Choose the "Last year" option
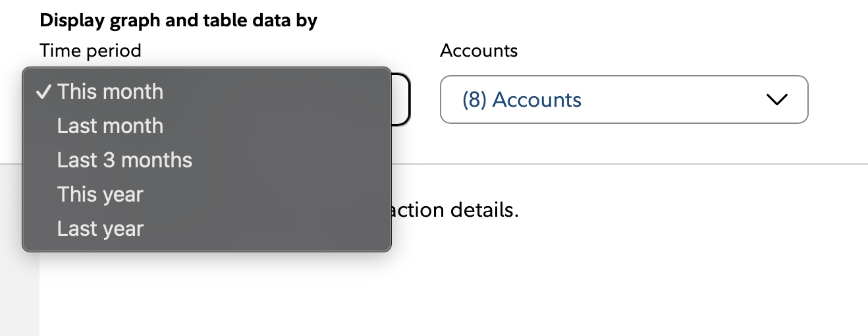The height and width of the screenshot is (336, 868). click(x=100, y=229)
